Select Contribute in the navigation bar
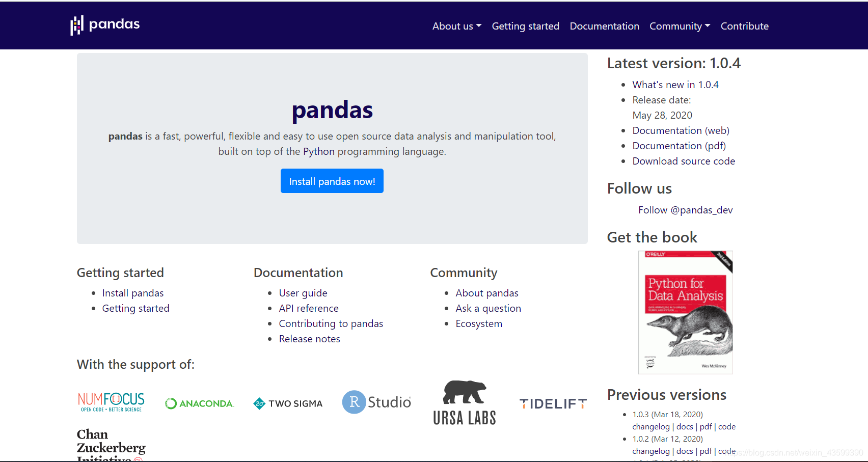The width and height of the screenshot is (868, 462). 745,26
